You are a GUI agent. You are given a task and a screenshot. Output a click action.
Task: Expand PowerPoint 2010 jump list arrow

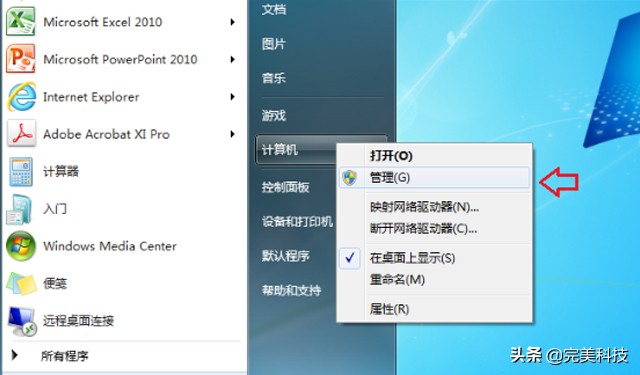[232, 59]
